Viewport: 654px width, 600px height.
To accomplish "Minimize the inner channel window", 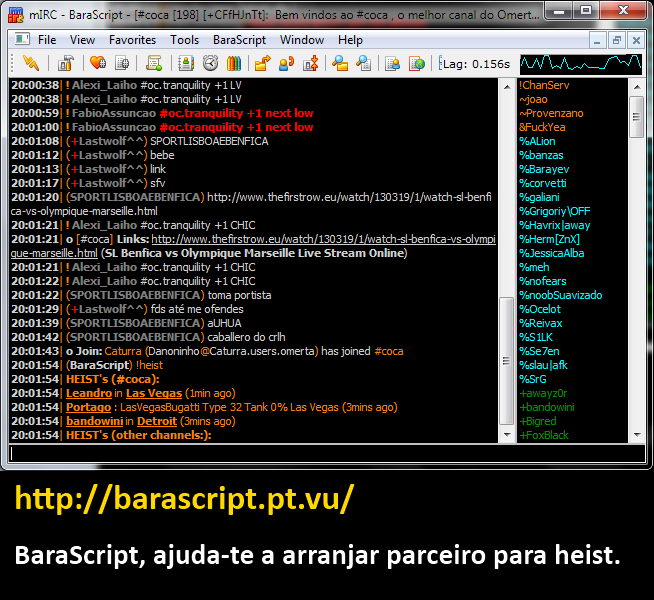I will click(597, 40).
